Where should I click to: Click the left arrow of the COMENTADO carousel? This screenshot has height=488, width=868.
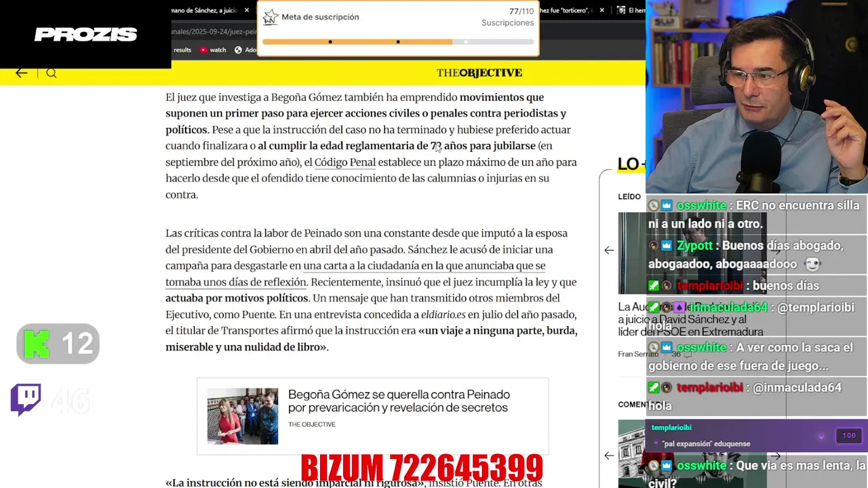pos(609,455)
